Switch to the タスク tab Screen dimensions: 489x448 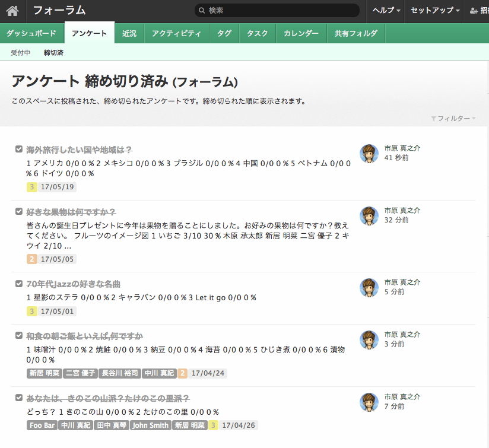click(x=258, y=33)
